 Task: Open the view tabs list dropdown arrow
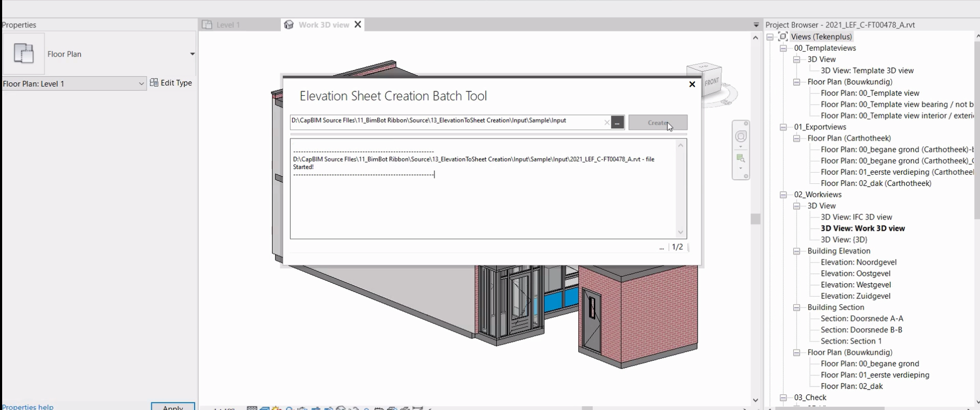click(756, 25)
